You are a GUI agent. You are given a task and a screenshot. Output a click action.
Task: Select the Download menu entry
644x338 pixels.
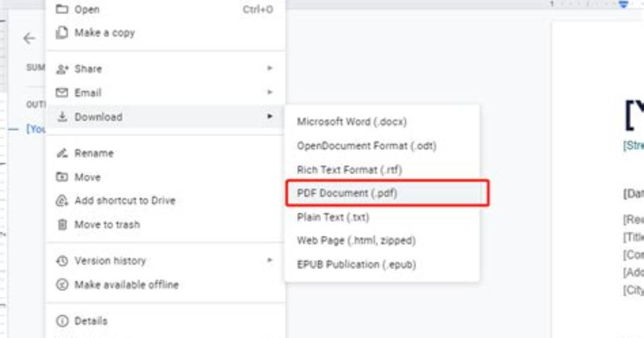click(165, 117)
